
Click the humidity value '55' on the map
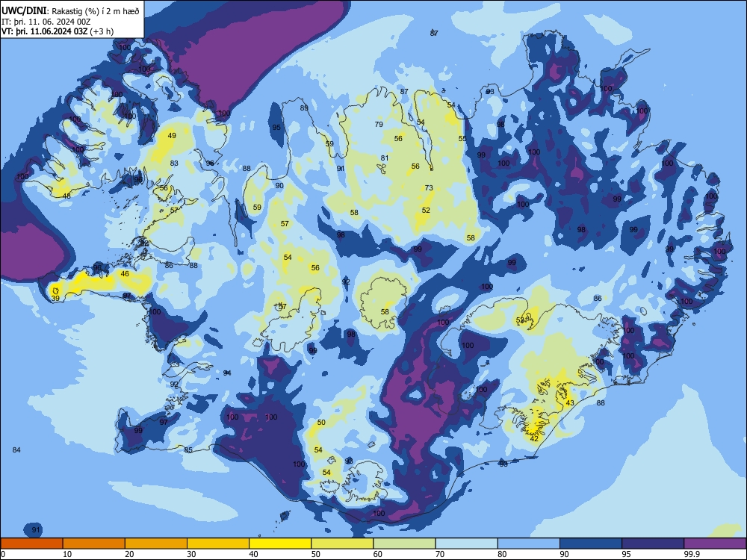coord(462,139)
